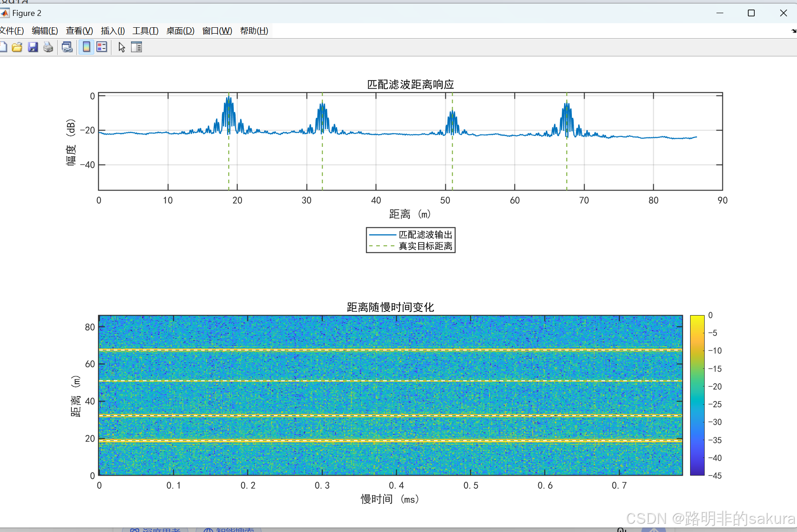
Task: Open the 文件(F) menu
Action: click(x=12, y=30)
